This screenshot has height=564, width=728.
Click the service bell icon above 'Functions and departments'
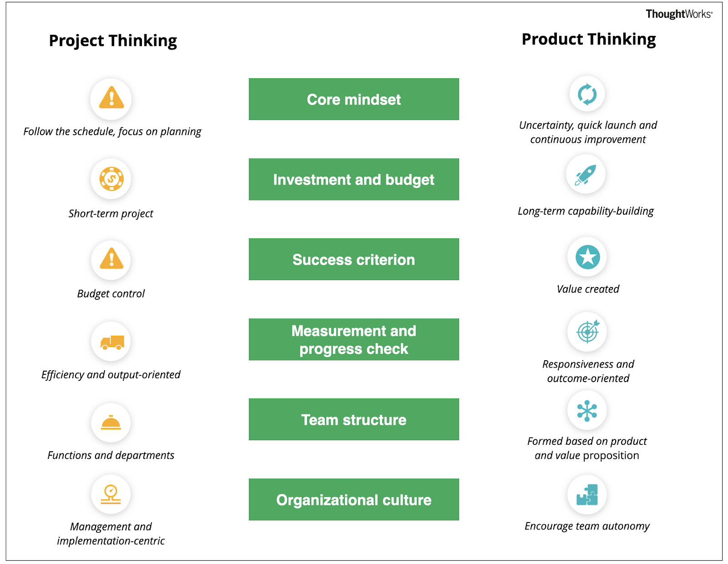coord(111,423)
